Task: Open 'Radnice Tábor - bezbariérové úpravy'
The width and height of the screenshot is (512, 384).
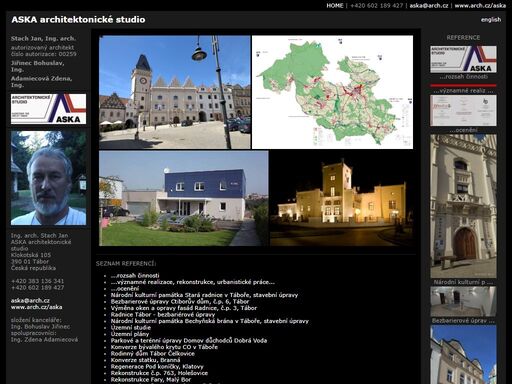Action: (163, 315)
